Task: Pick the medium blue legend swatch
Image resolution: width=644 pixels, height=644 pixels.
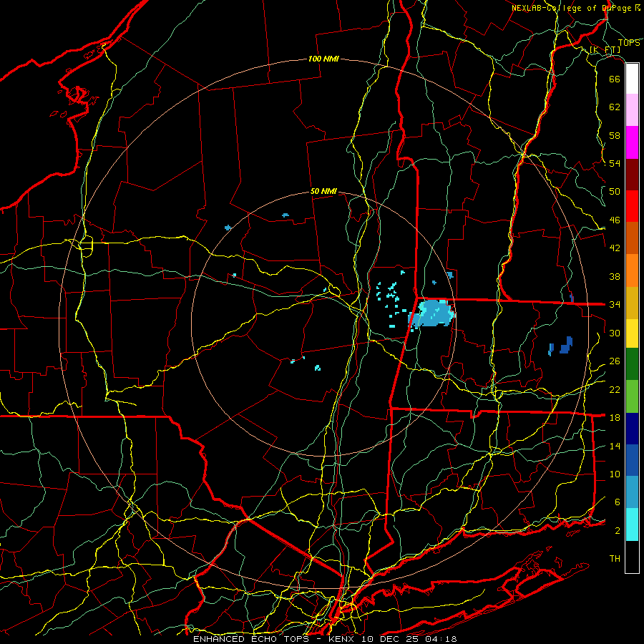Action: click(632, 460)
